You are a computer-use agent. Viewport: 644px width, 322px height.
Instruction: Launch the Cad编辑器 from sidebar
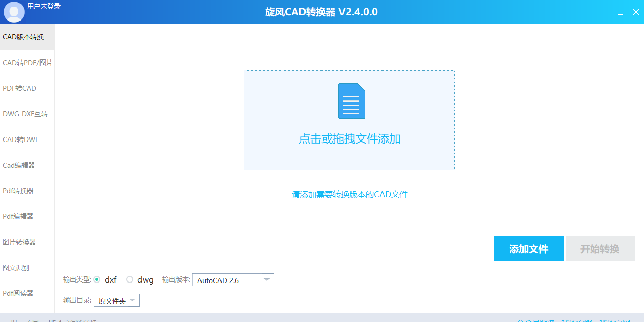point(19,165)
